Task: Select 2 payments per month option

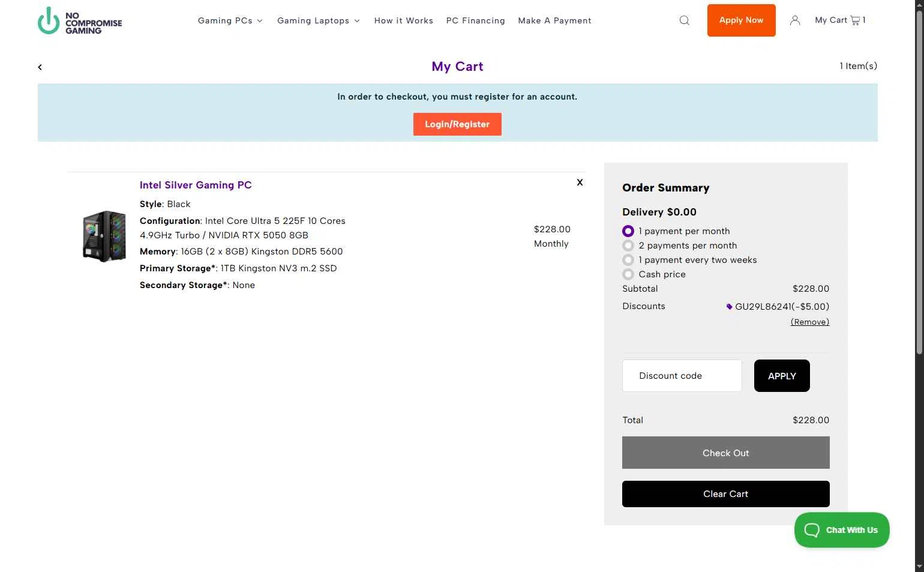Action: point(628,245)
